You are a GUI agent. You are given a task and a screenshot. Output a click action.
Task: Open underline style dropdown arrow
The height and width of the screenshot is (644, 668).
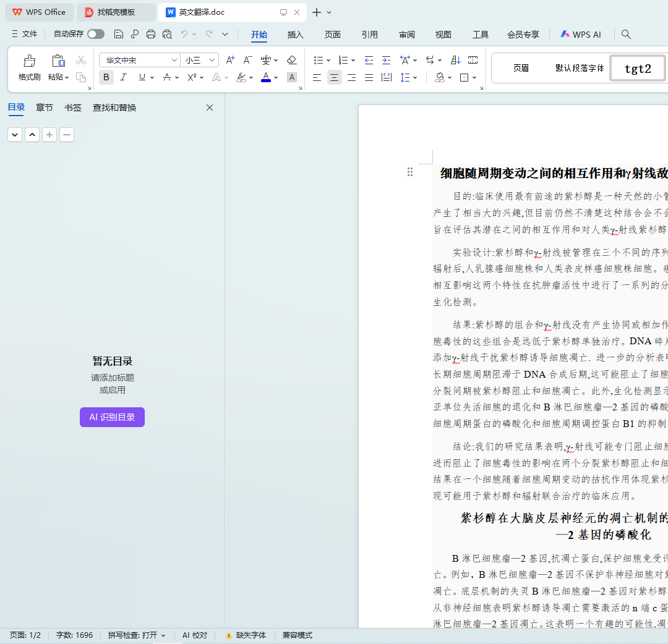point(152,77)
